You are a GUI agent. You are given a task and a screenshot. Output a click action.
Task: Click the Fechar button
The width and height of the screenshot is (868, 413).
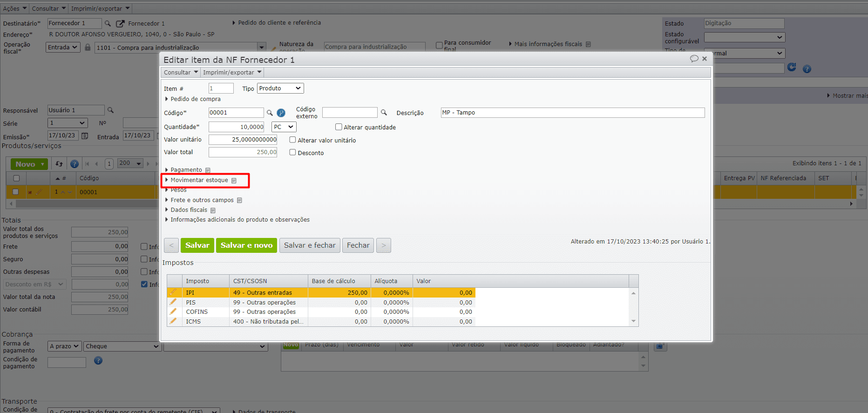pyautogui.click(x=358, y=245)
